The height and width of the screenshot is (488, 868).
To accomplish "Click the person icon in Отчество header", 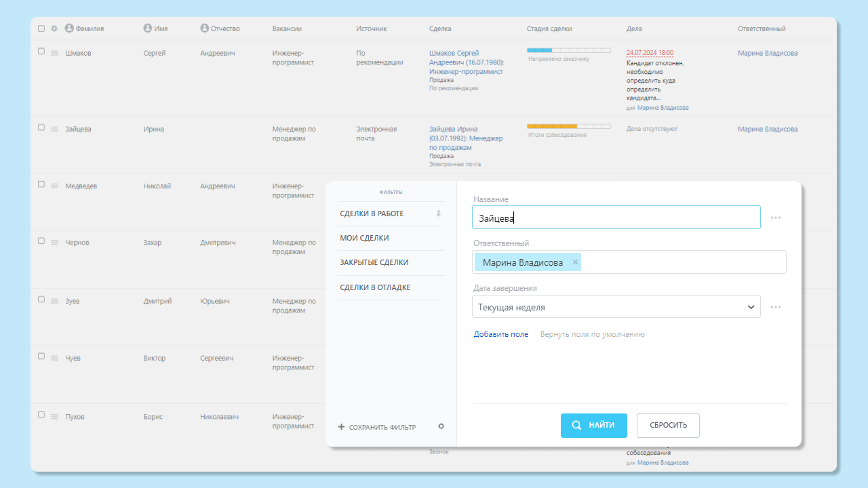I will [x=205, y=28].
